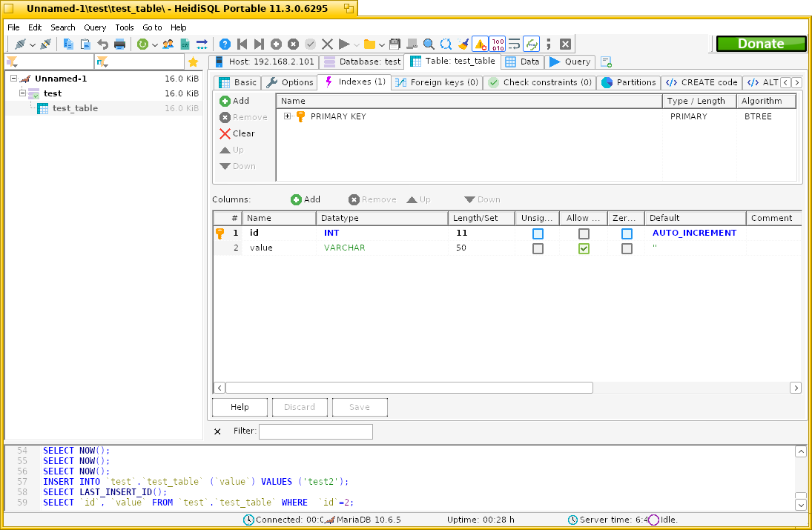Click the Undo arrow icon
The image size is (812, 530).
(102, 44)
